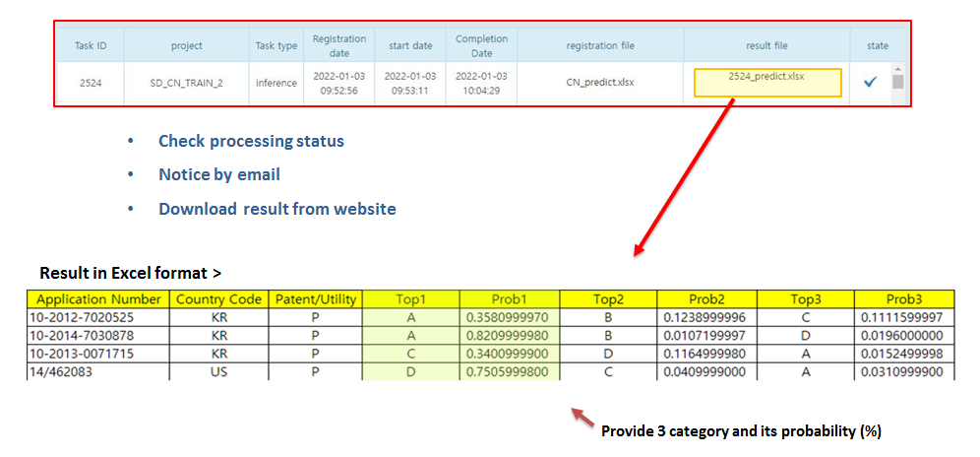Click the state column header

[878, 45]
